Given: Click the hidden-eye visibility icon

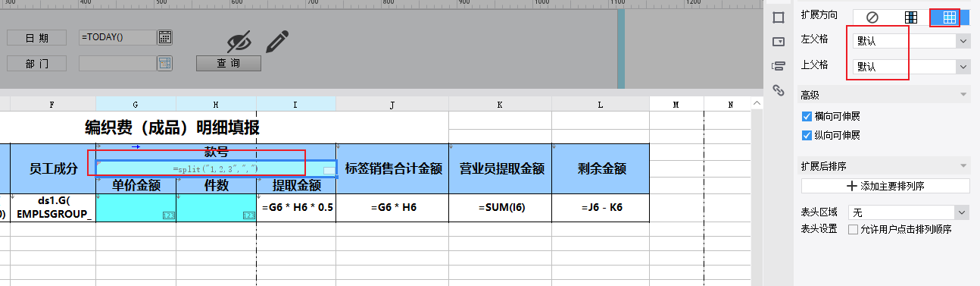Looking at the screenshot, I should (239, 42).
